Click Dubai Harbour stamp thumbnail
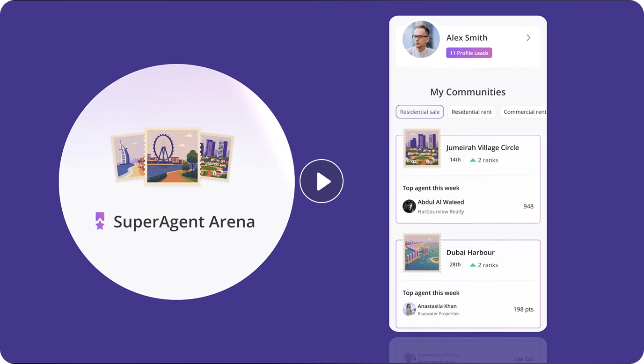Image resolution: width=644 pixels, height=364 pixels. pyautogui.click(x=422, y=253)
